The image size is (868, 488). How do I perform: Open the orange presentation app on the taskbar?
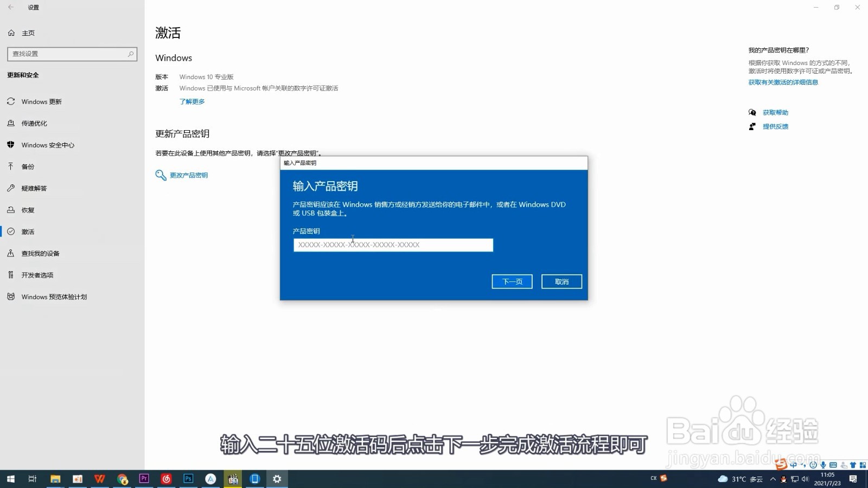(x=78, y=479)
